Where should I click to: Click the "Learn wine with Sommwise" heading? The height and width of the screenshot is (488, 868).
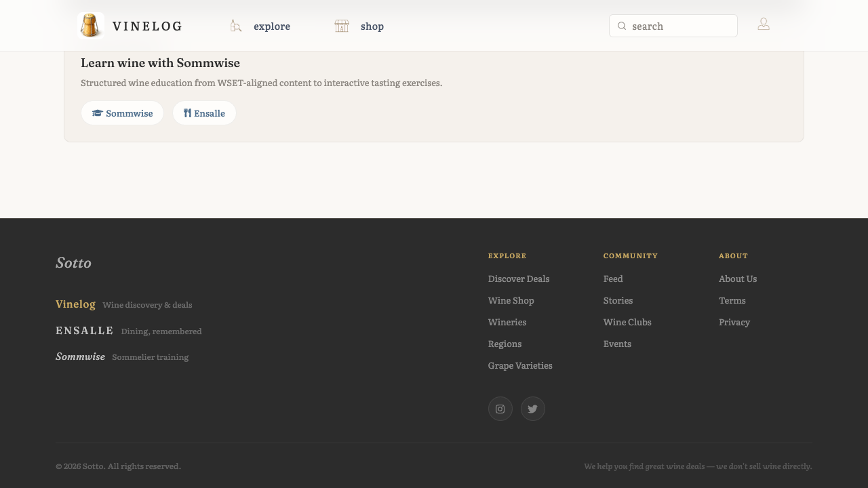click(160, 63)
